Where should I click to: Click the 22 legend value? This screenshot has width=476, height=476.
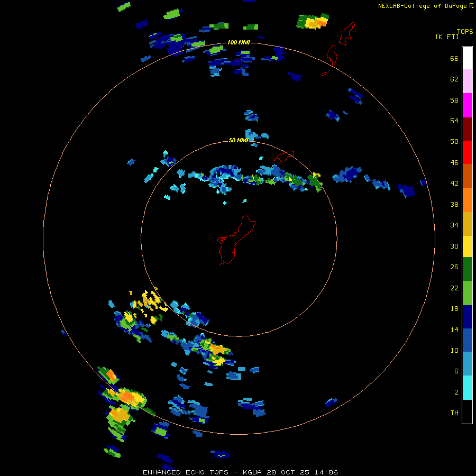(454, 288)
